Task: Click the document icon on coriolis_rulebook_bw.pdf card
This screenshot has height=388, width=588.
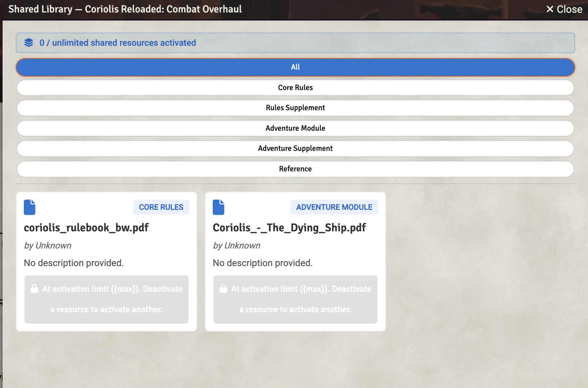Action: coord(29,207)
